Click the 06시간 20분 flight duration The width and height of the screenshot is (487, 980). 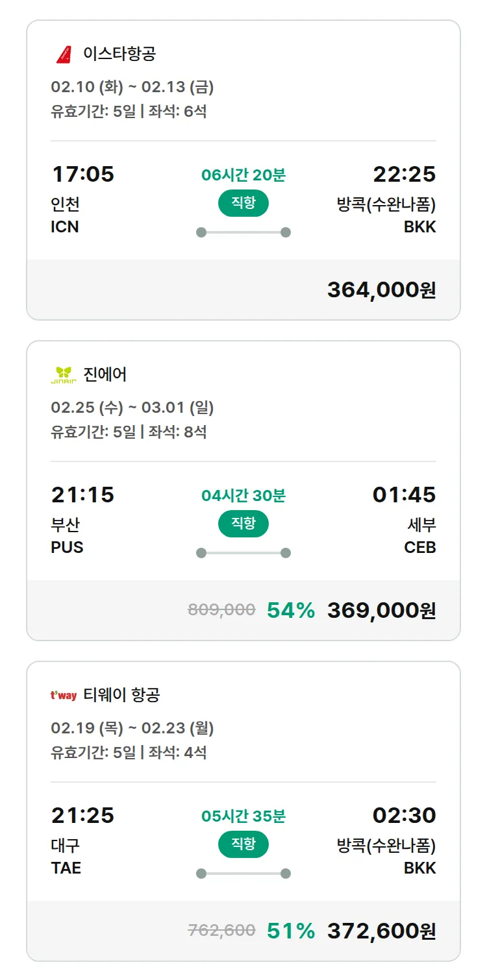point(243,175)
